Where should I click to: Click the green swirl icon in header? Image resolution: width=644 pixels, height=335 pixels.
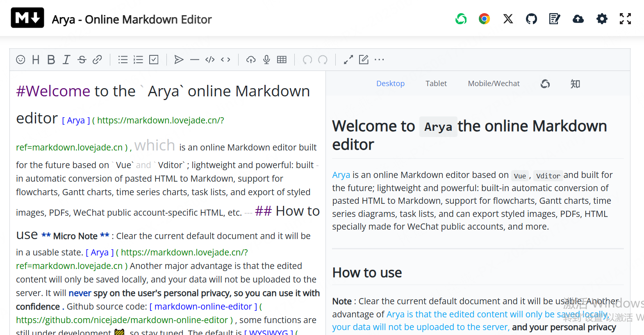click(x=461, y=19)
